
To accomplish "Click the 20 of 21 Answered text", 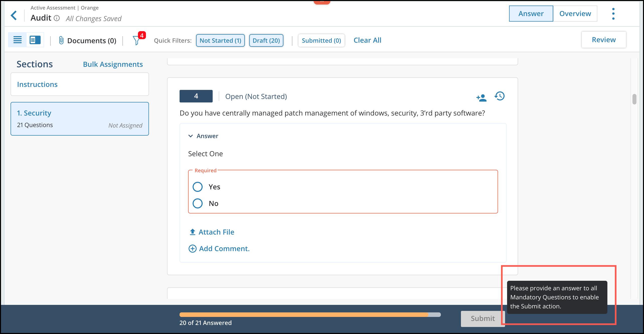I will [205, 323].
